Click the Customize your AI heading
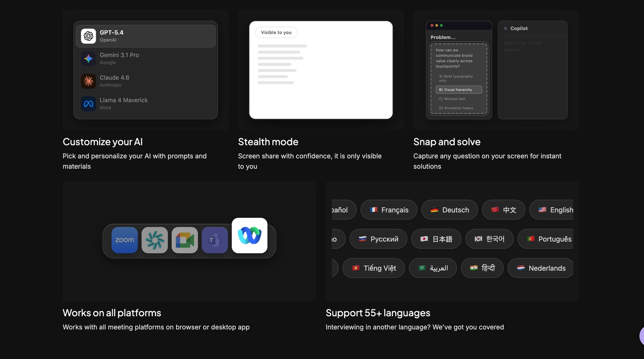The width and height of the screenshot is (644, 359). point(103,142)
